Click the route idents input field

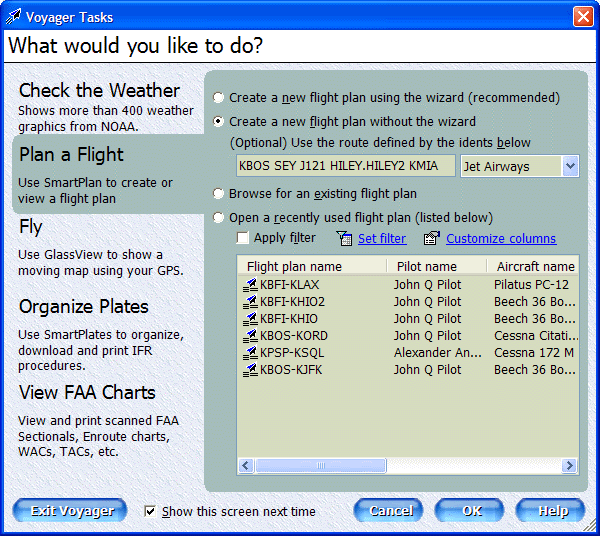click(346, 166)
